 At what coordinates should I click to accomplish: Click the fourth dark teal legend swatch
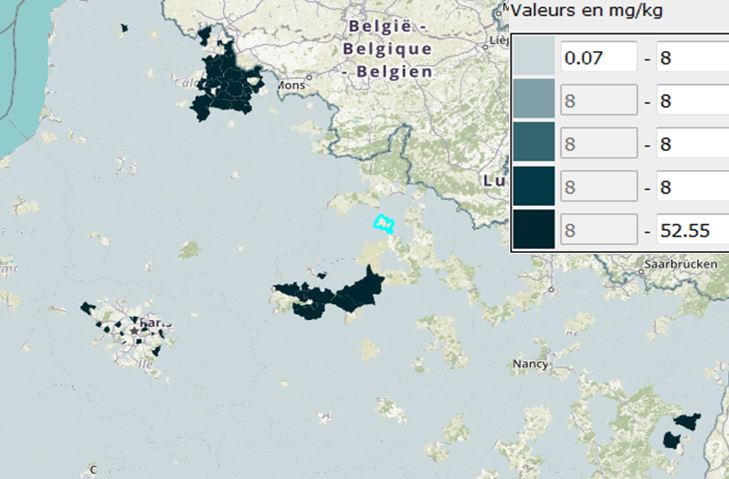tap(533, 187)
